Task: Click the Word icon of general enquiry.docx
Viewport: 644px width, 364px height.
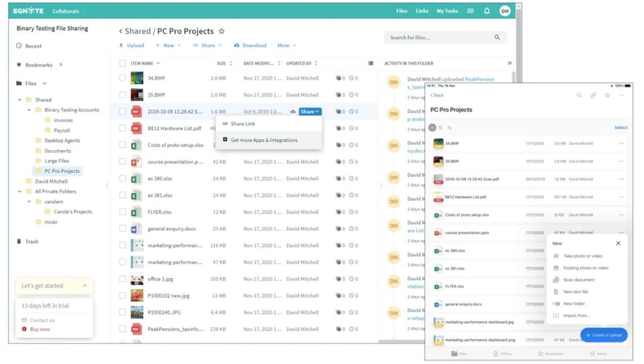Action: click(x=137, y=229)
